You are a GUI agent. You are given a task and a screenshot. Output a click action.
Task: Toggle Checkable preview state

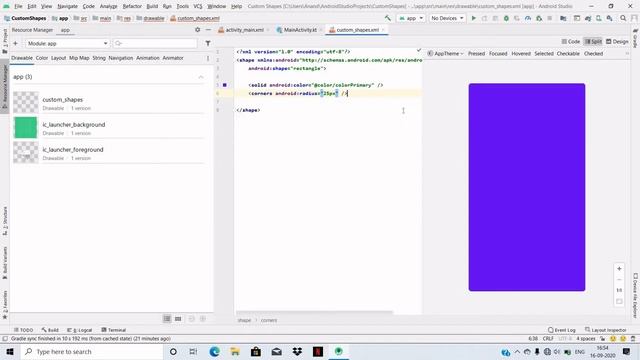568,53
